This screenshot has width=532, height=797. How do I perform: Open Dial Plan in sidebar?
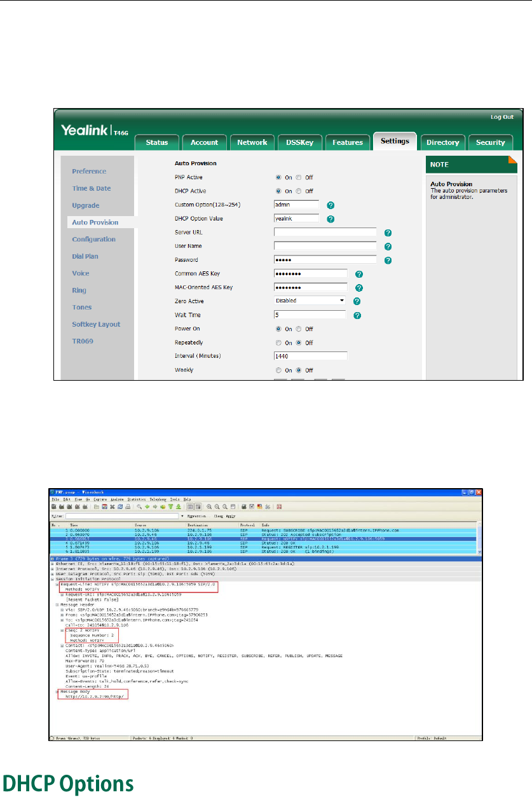(x=85, y=256)
